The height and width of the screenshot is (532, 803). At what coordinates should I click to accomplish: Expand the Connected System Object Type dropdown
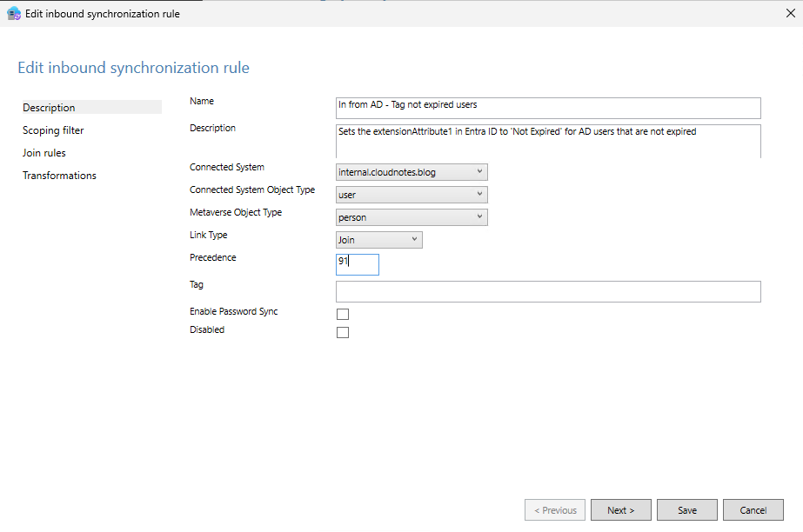coord(478,194)
